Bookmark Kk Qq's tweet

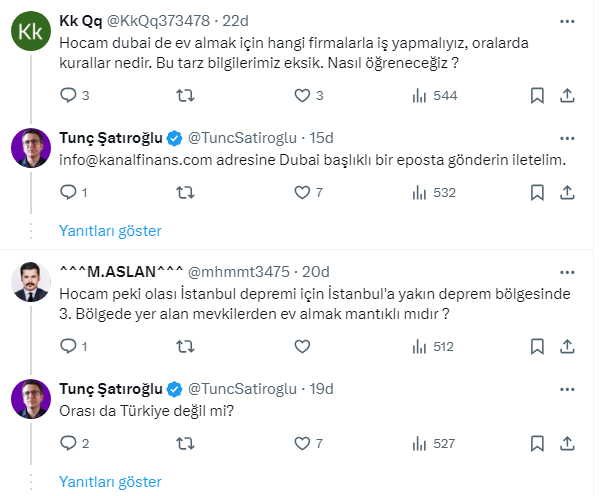pos(537,96)
